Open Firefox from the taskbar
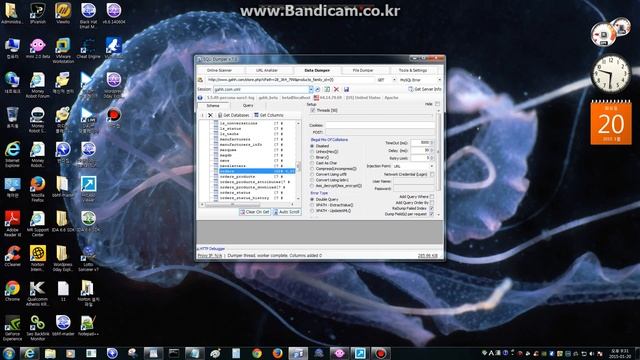The image size is (640, 360). 278,353
